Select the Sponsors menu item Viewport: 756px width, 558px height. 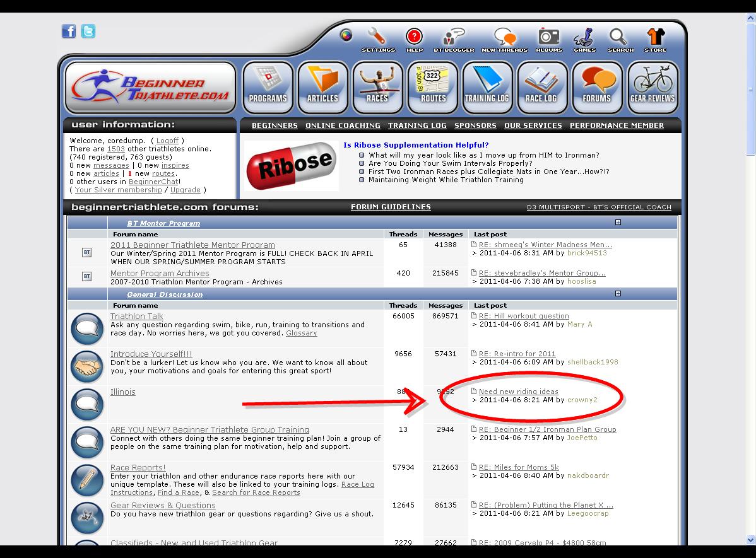(x=475, y=125)
